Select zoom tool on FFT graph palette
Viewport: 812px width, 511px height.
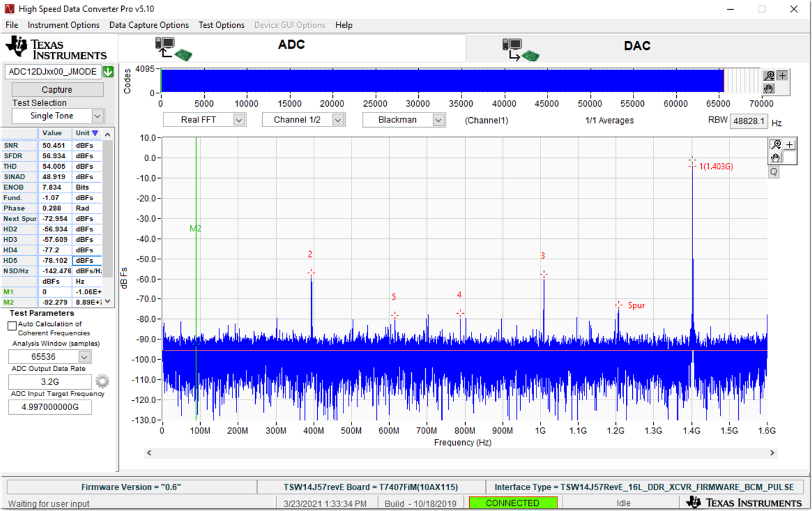(x=775, y=144)
